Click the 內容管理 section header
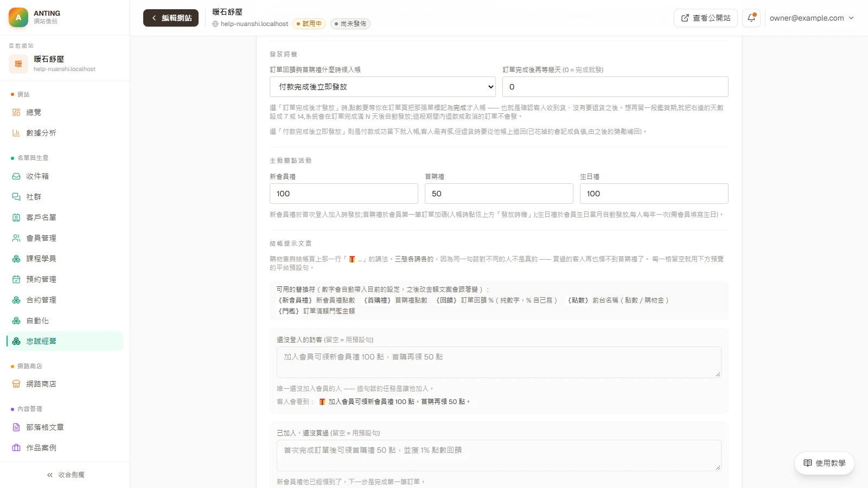Image resolution: width=868 pixels, height=488 pixels. point(30,409)
